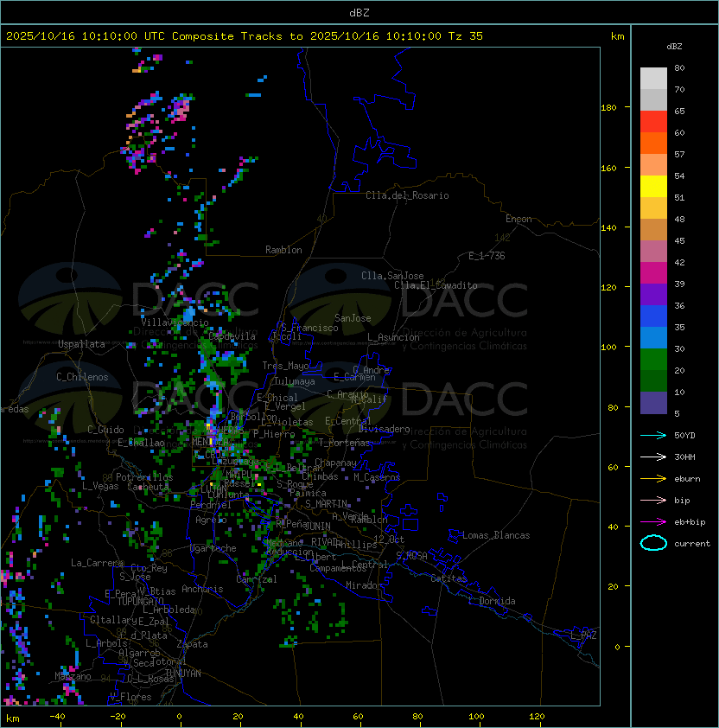Click the 'Tulumaya' place label

295,381
